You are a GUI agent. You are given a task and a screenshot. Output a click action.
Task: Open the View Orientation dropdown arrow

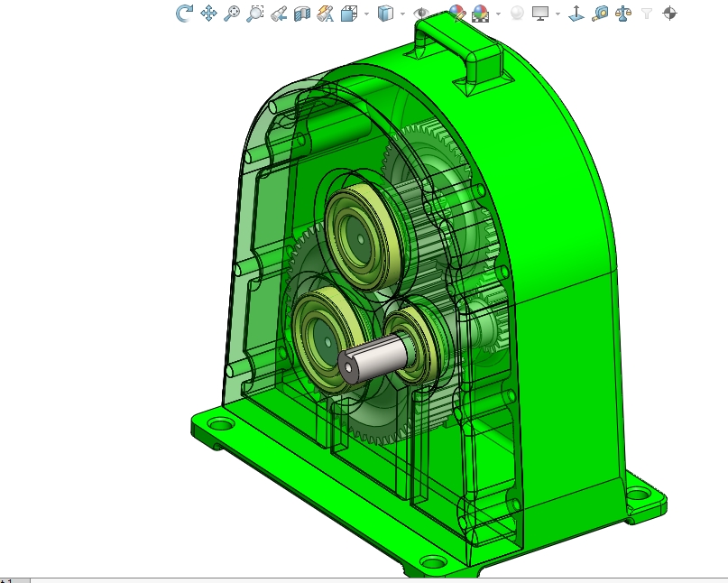click(365, 13)
